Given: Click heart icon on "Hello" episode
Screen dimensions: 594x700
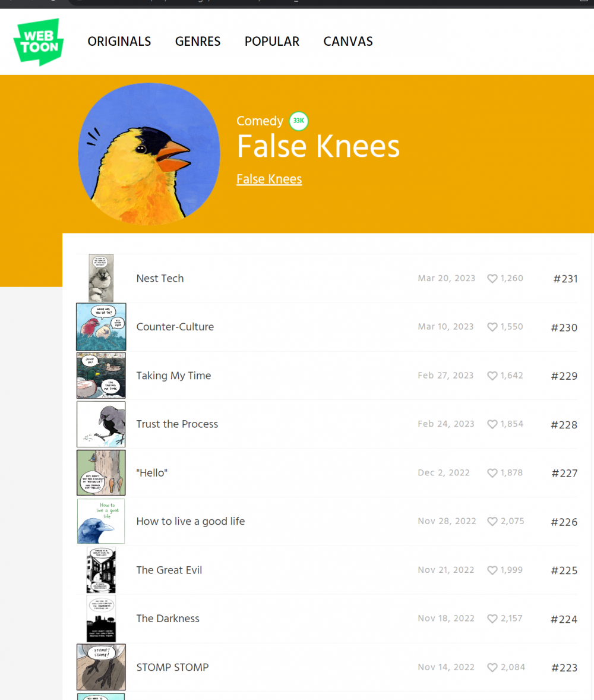Looking at the screenshot, I should (492, 474).
